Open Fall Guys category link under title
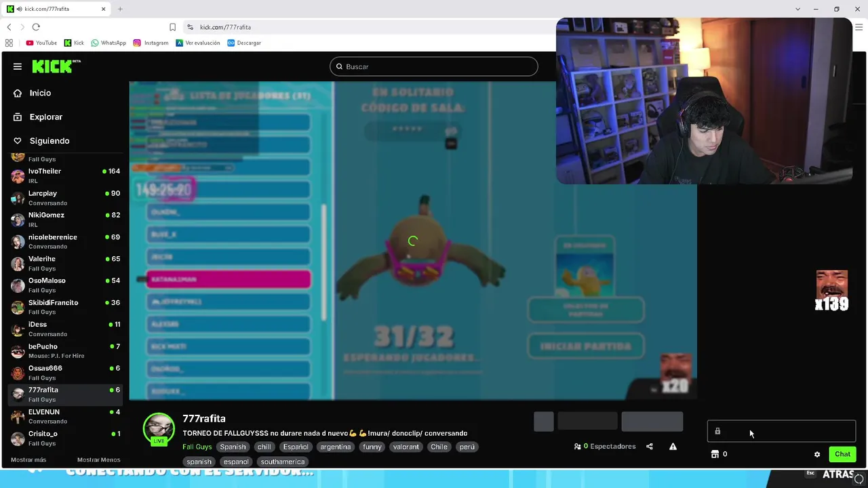The height and width of the screenshot is (488, 868). pos(197,447)
